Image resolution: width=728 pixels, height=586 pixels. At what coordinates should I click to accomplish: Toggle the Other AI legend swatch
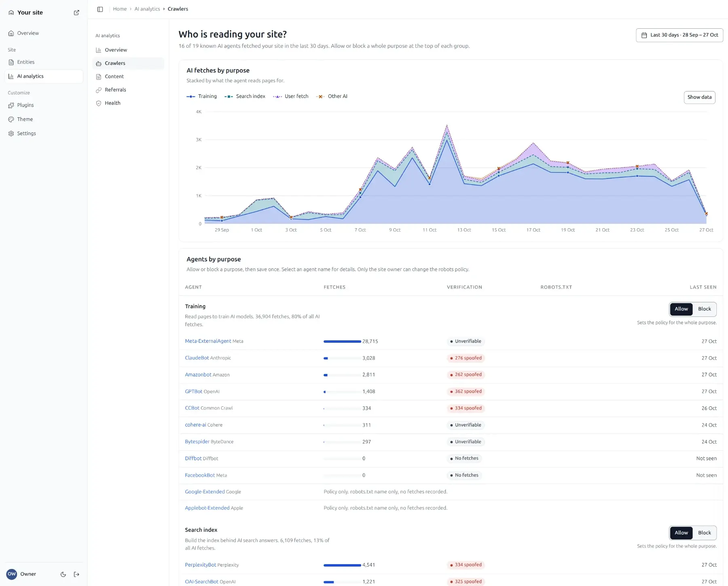pyautogui.click(x=321, y=97)
